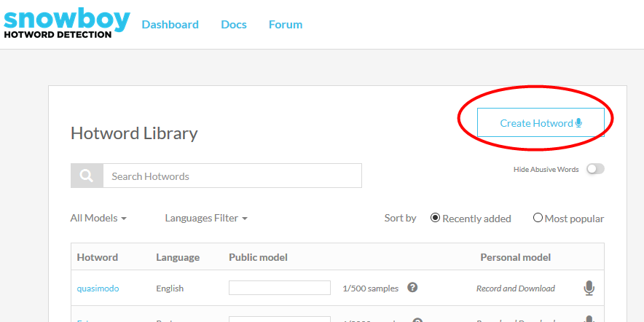The width and height of the screenshot is (644, 322).
Task: Focus the Search Hotwords field
Action: [232, 176]
